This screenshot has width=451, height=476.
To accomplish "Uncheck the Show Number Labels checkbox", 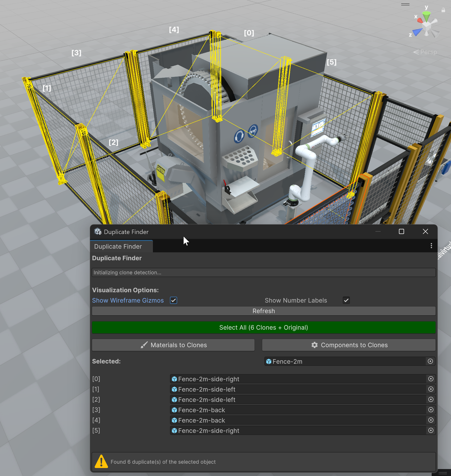I will coord(346,301).
